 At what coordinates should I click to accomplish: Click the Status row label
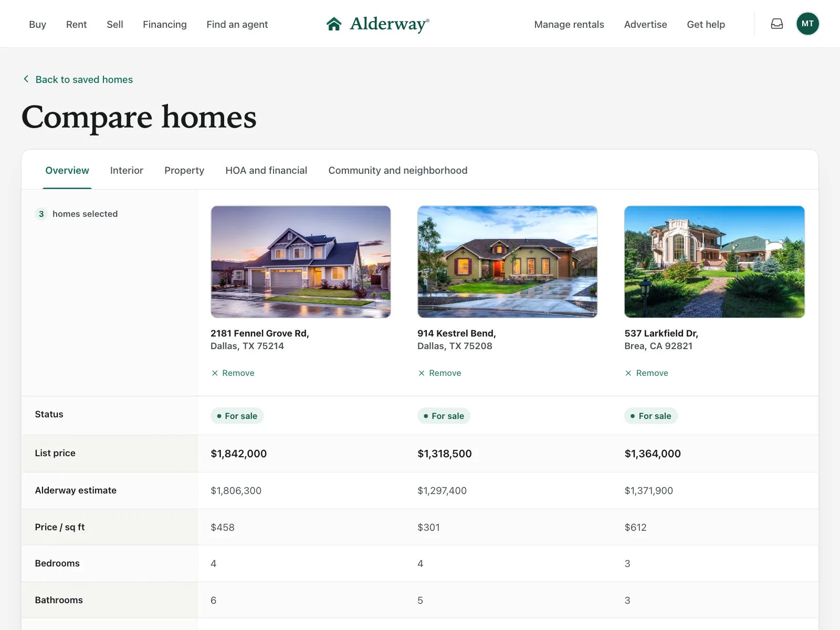coord(49,414)
